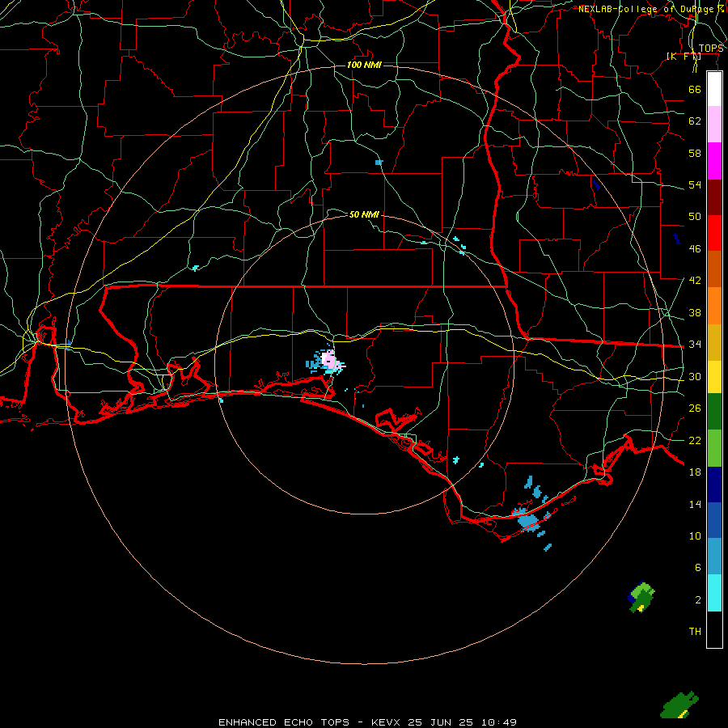728x728 pixels.
Task: Select the magenta legend swatch near 58
Action: point(714,161)
